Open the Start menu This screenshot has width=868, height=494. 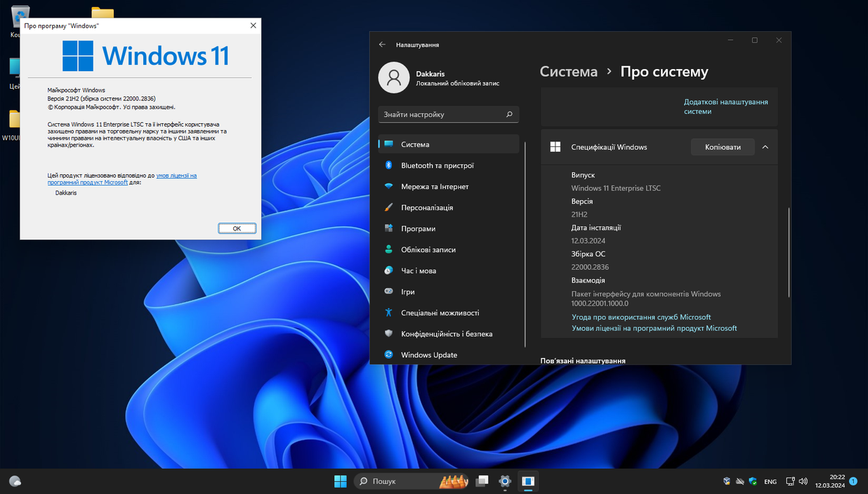(x=340, y=481)
